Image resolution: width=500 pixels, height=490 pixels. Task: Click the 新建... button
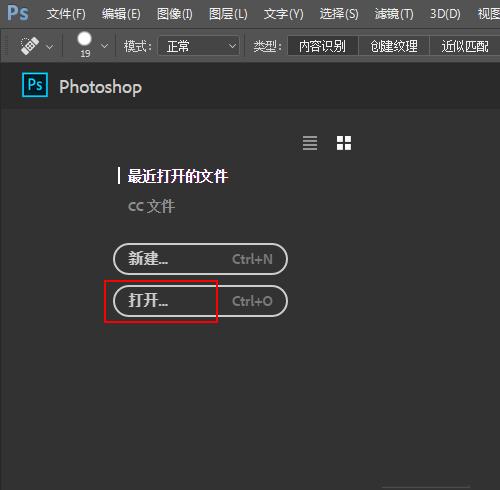(x=200, y=259)
